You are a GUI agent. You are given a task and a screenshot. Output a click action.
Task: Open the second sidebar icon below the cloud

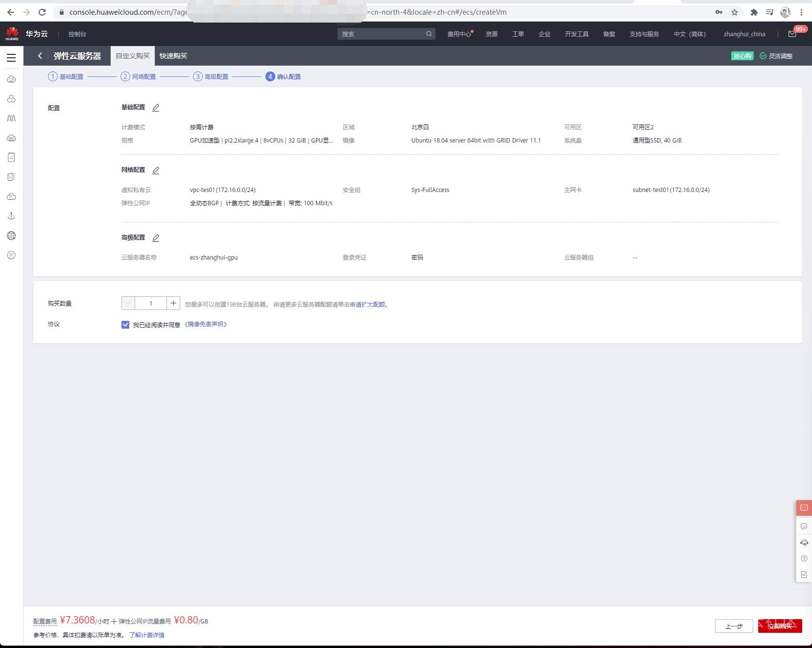11,98
